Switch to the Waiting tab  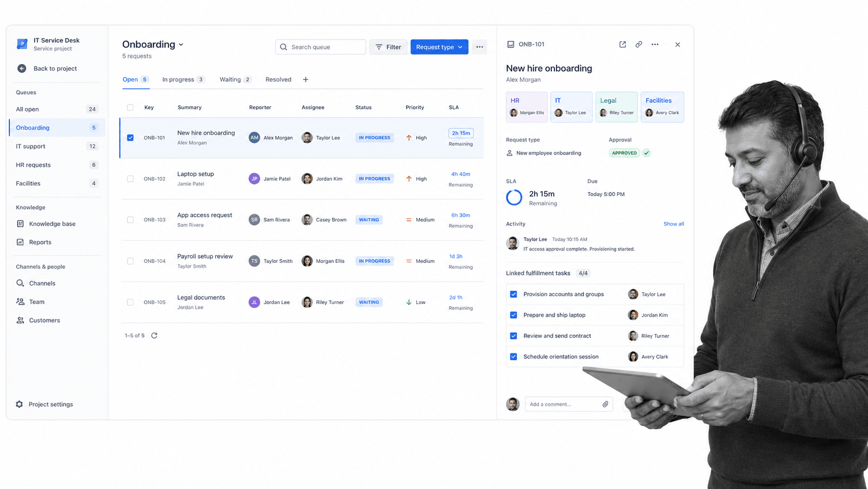pos(236,80)
